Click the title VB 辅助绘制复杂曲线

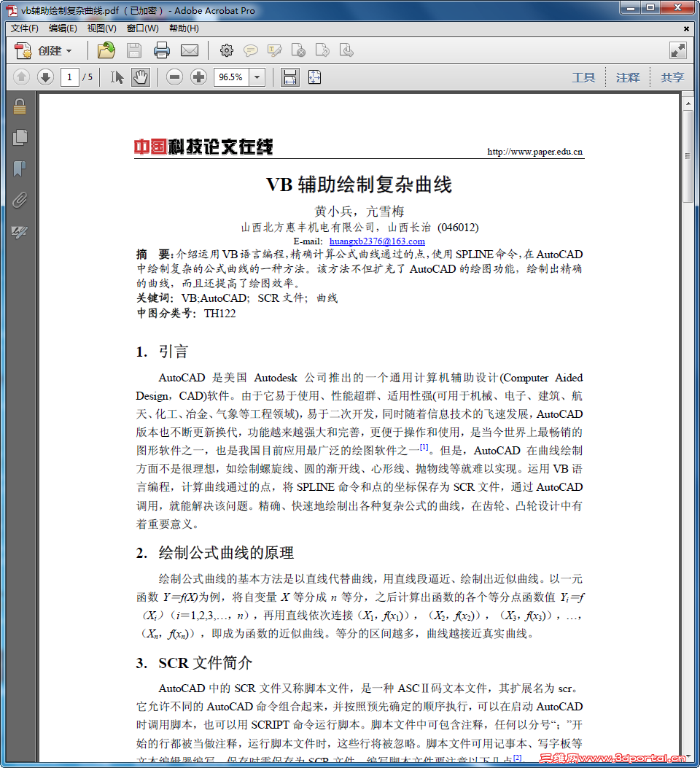[x=359, y=185]
